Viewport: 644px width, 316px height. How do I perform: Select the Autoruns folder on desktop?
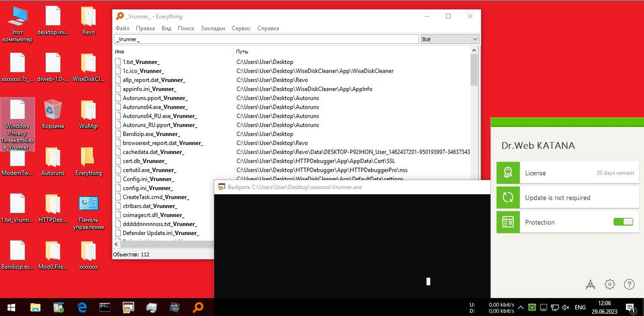point(53,161)
